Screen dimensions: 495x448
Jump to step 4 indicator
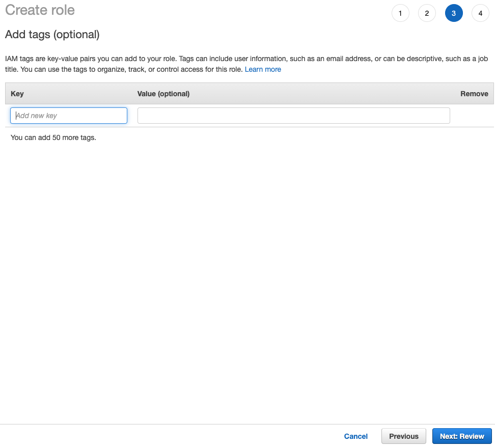pos(480,13)
